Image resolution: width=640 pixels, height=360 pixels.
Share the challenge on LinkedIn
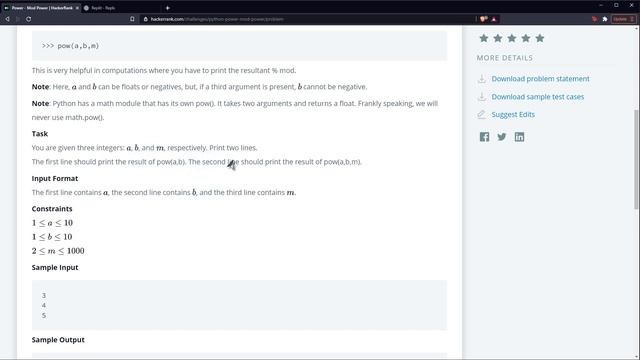click(x=519, y=137)
